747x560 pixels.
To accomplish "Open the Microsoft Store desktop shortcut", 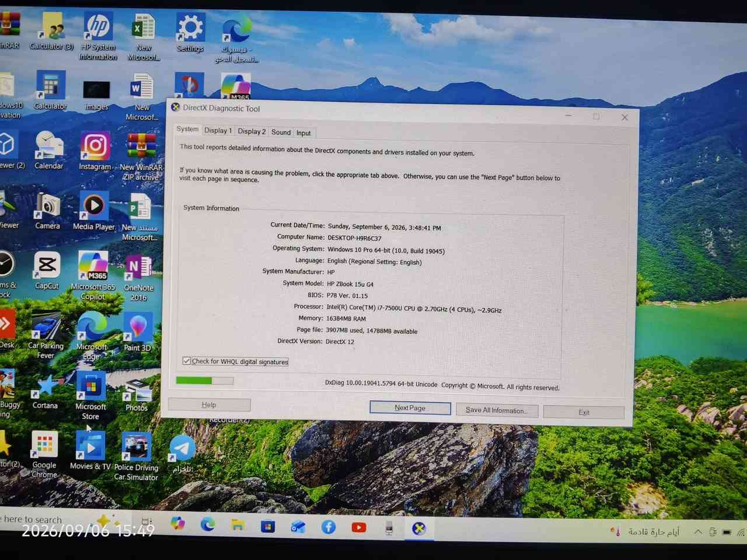I will [x=90, y=396].
